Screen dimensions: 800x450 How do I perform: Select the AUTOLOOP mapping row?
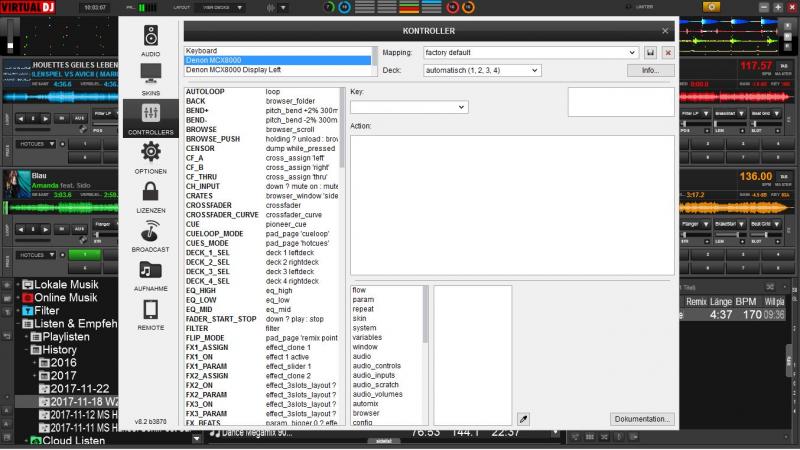click(262, 92)
